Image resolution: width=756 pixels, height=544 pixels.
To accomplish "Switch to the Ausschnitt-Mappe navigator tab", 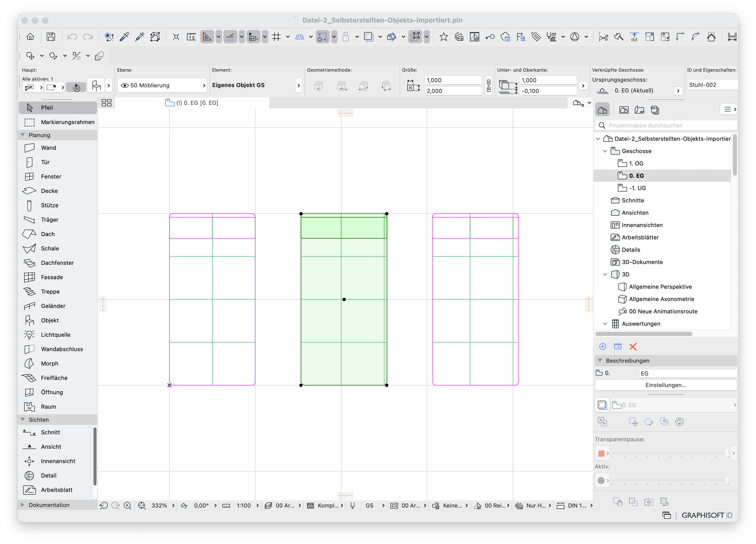I will pyautogui.click(x=624, y=110).
